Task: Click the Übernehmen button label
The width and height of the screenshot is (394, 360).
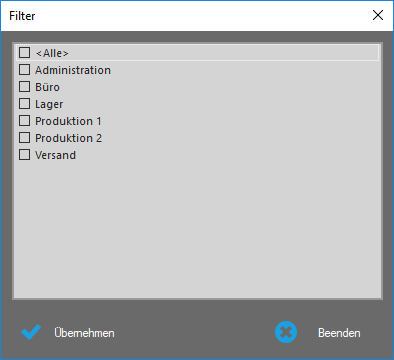Action: [84, 333]
